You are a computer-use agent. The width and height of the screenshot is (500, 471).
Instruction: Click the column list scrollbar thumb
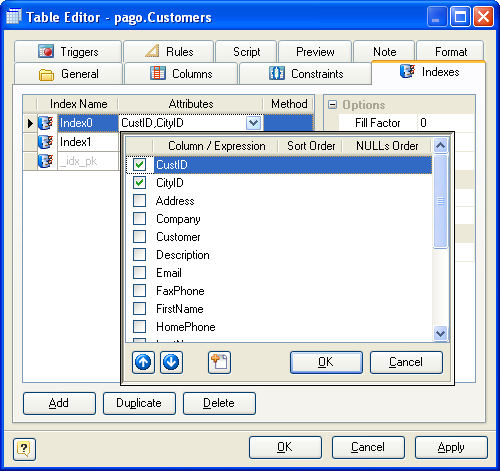tap(440, 201)
